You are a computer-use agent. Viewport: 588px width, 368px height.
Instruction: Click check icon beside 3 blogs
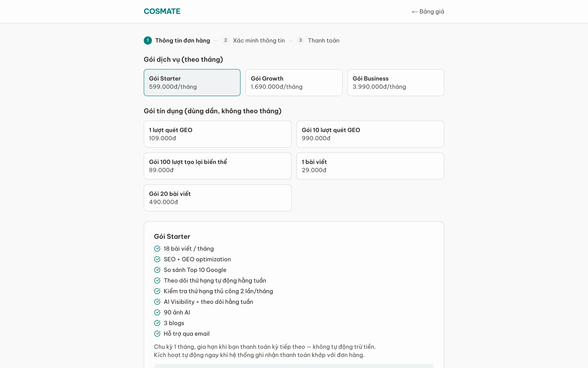point(157,323)
